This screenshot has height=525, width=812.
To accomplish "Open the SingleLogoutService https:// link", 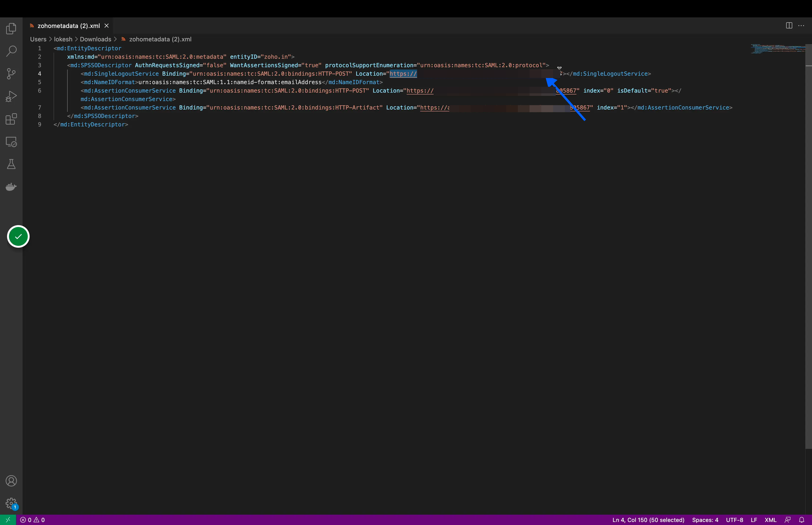I will pos(403,74).
